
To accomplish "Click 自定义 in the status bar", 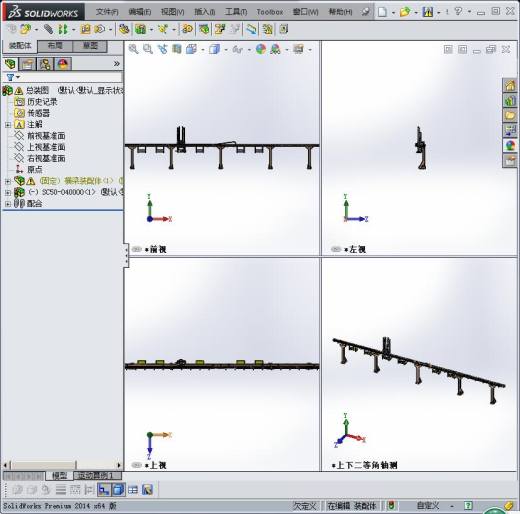I will coord(428,506).
